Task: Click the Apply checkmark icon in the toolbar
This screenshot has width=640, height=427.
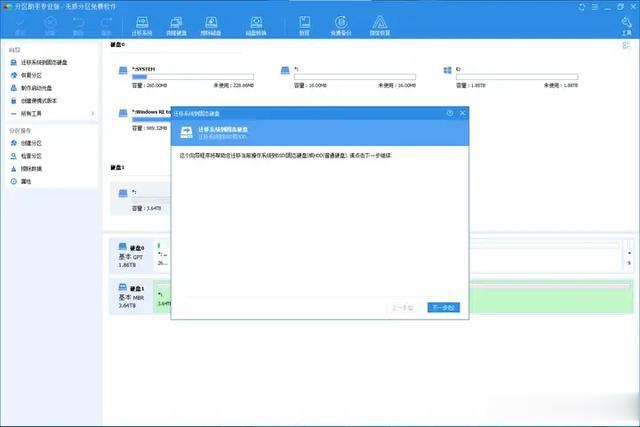Action: coord(20,26)
